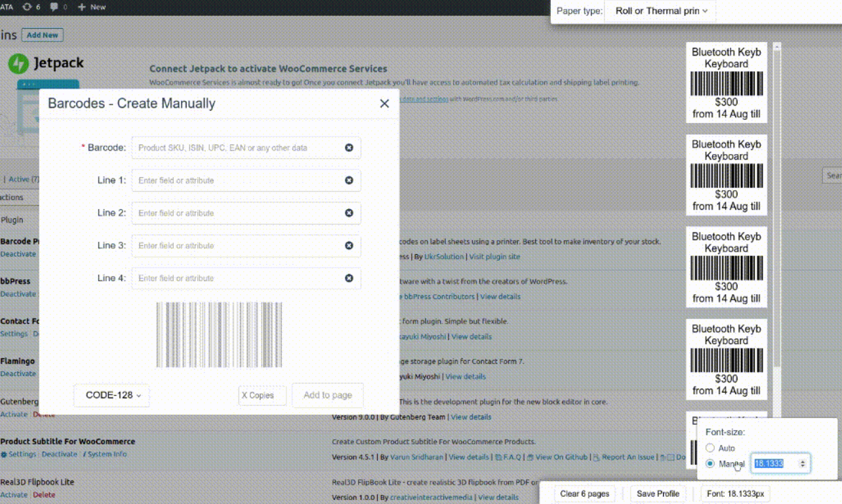Click the clear icon in Line 4
The height and width of the screenshot is (504, 842).
pyautogui.click(x=349, y=279)
